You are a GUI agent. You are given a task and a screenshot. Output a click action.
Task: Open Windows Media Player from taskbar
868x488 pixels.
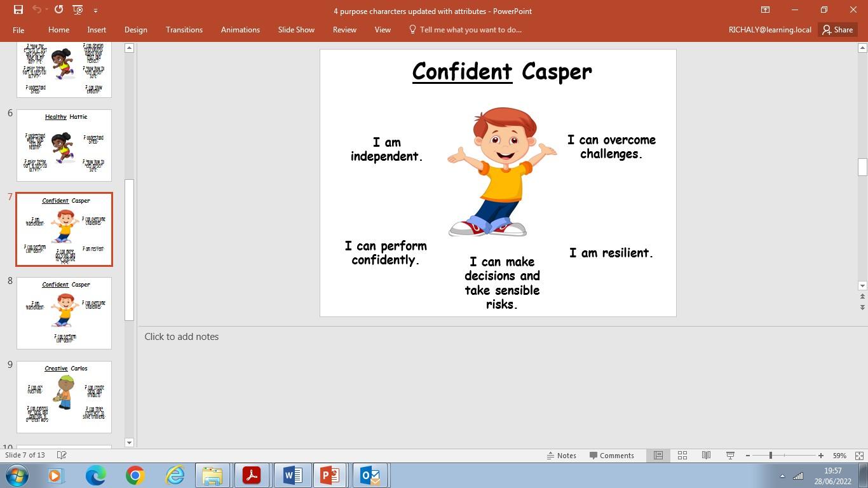pos(56,475)
